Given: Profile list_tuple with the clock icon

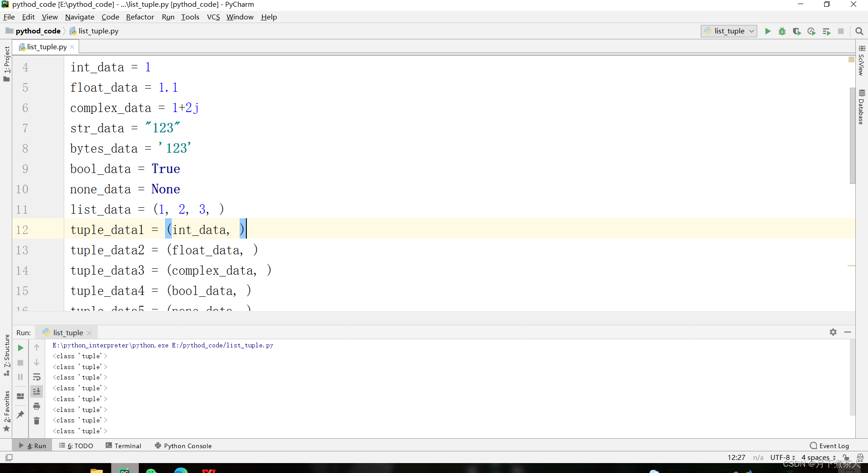Looking at the screenshot, I should coord(811,31).
